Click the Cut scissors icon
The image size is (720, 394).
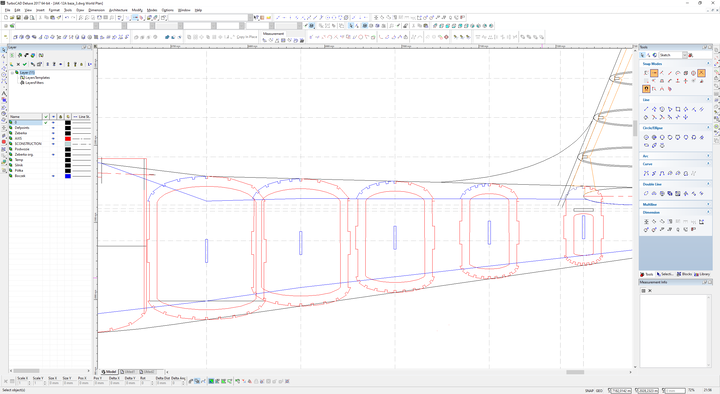point(40,17)
